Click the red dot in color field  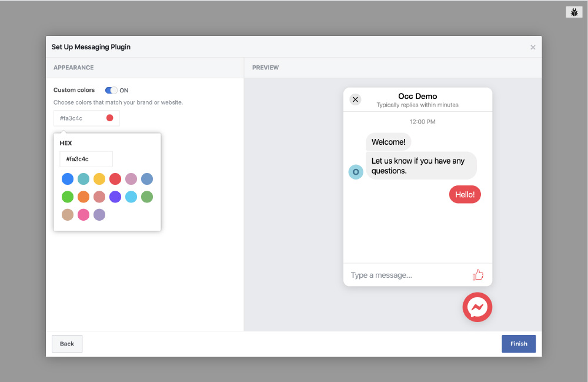(109, 118)
